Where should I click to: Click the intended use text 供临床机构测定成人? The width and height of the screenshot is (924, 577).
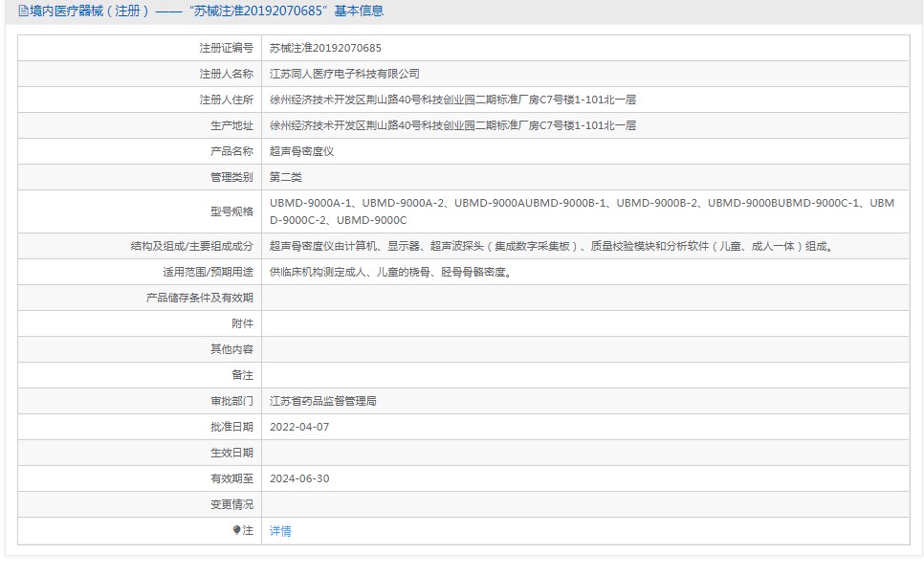coord(391,273)
